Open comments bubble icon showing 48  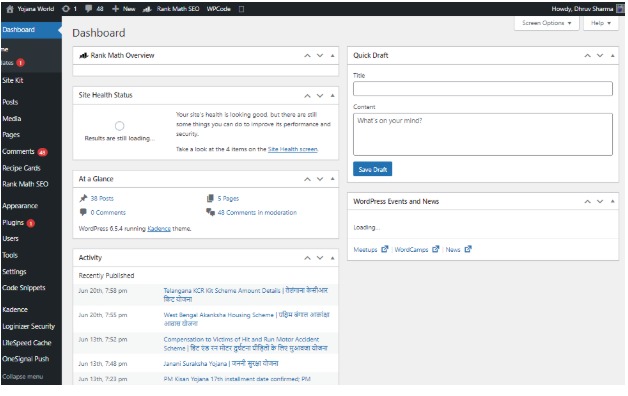pyautogui.click(x=89, y=9)
